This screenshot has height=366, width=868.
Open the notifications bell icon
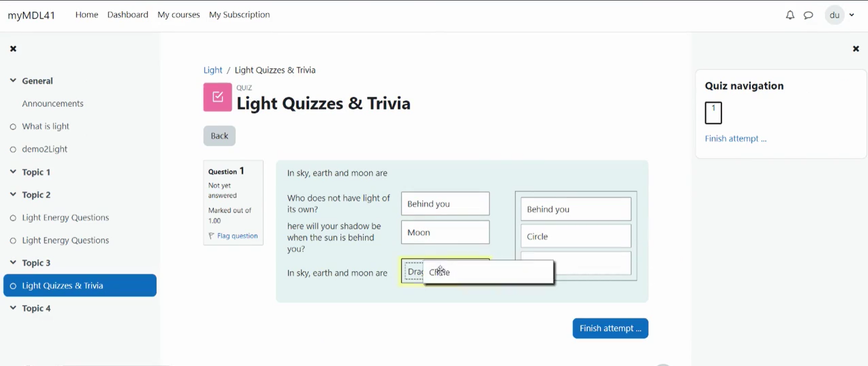pos(790,15)
